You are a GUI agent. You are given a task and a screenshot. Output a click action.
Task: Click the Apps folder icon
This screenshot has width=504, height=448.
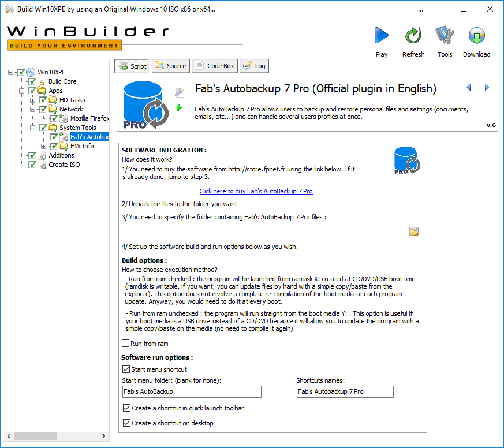tap(42, 91)
